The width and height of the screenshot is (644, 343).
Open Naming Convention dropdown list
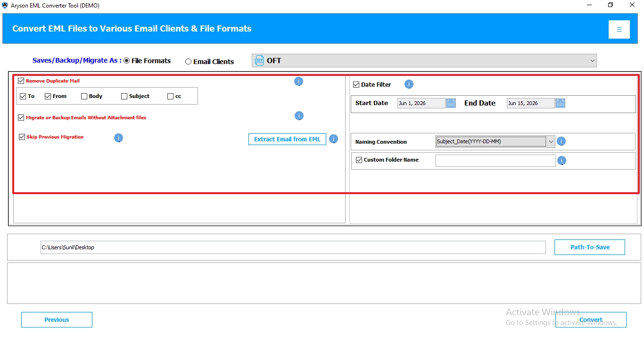click(495, 141)
